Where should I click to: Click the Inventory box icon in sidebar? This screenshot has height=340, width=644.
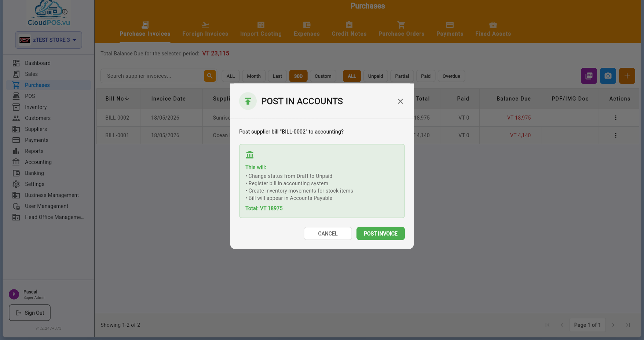pyautogui.click(x=16, y=107)
